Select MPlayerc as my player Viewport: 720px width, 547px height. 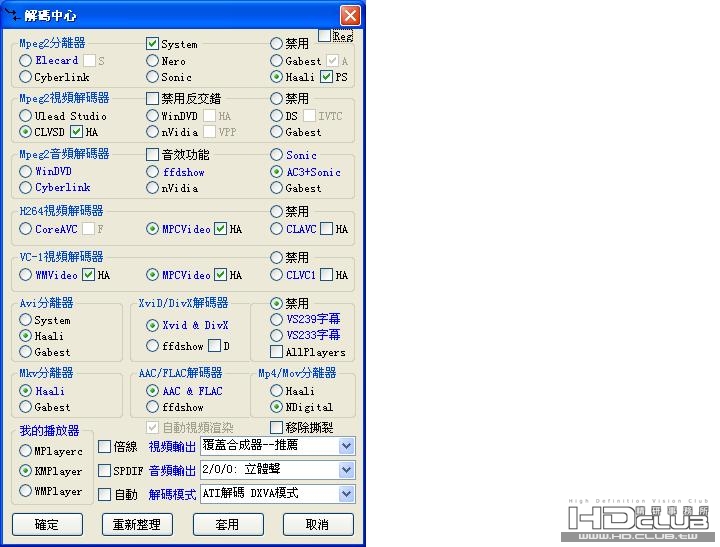26,451
